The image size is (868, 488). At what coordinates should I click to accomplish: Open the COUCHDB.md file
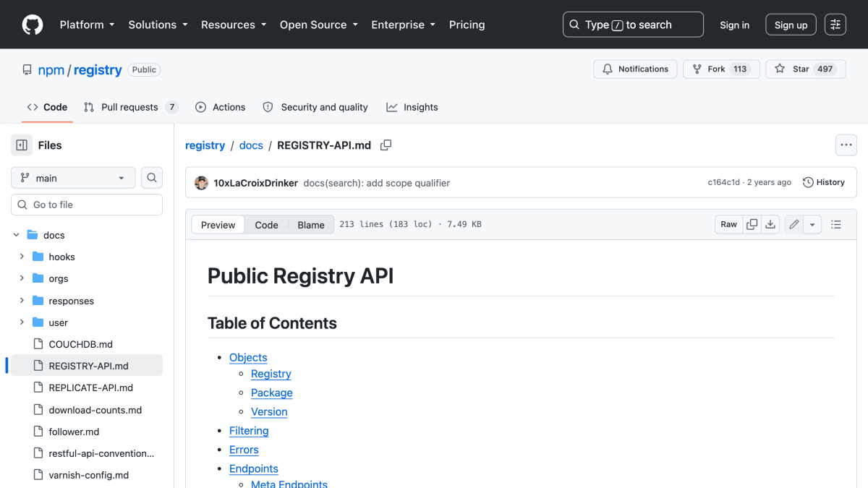[x=81, y=344]
